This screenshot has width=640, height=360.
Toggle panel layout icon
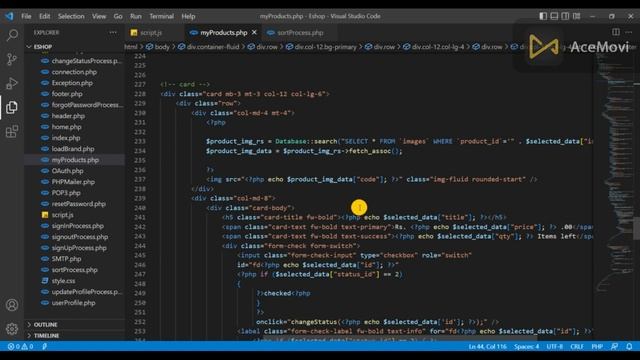point(554,16)
